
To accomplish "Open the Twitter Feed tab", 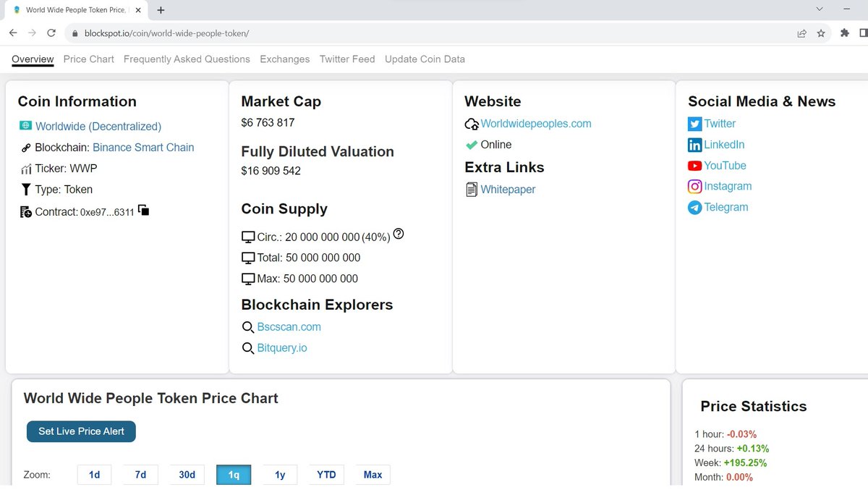I will 347,59.
